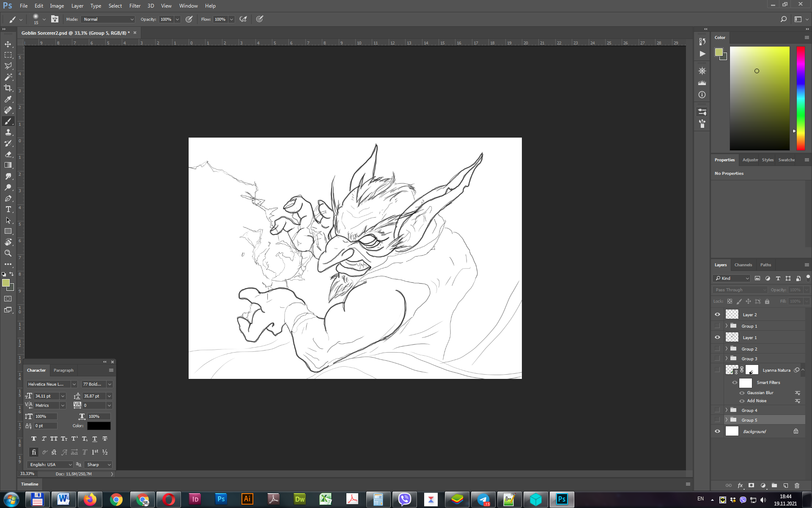
Task: Expand Group 4 folder
Action: click(x=727, y=410)
